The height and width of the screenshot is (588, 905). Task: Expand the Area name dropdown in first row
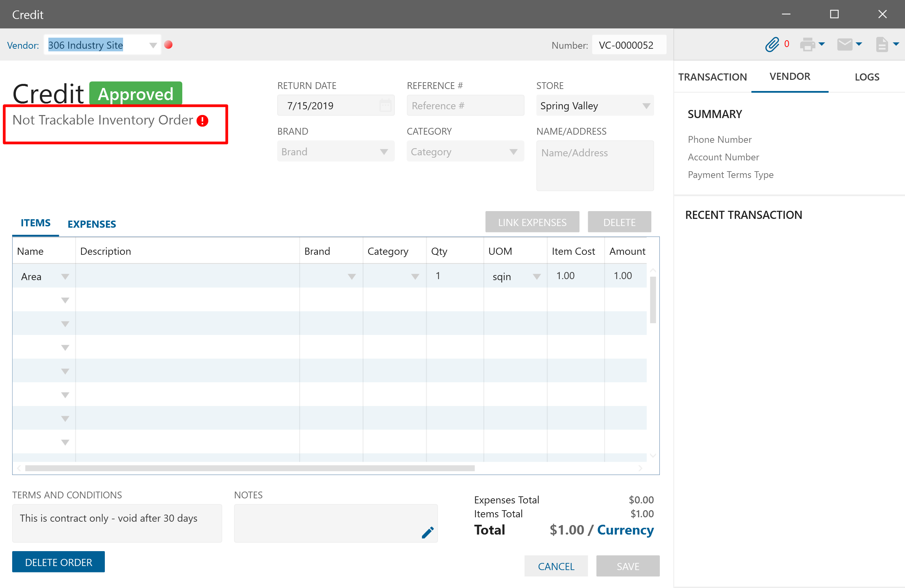(65, 276)
